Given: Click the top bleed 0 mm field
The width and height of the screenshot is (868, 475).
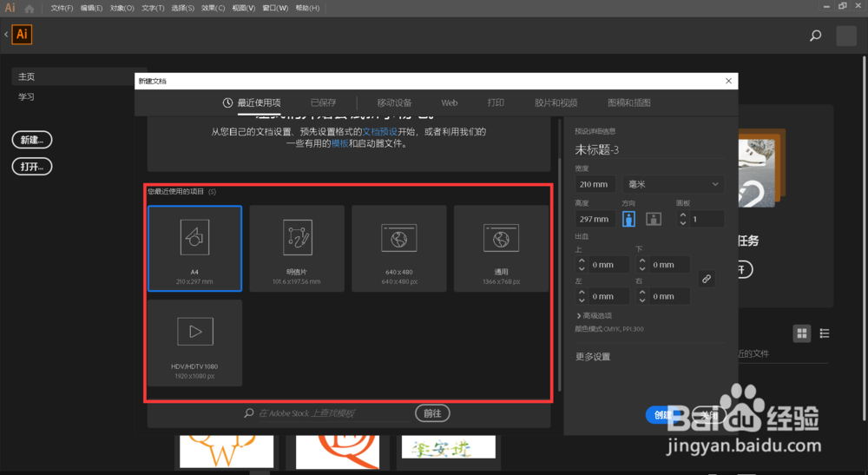Looking at the screenshot, I should [608, 265].
